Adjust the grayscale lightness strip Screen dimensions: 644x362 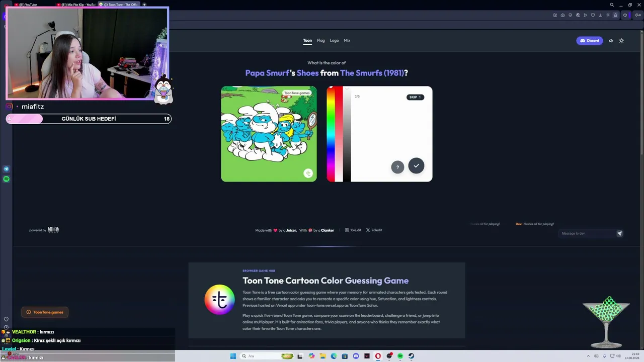[347, 134]
